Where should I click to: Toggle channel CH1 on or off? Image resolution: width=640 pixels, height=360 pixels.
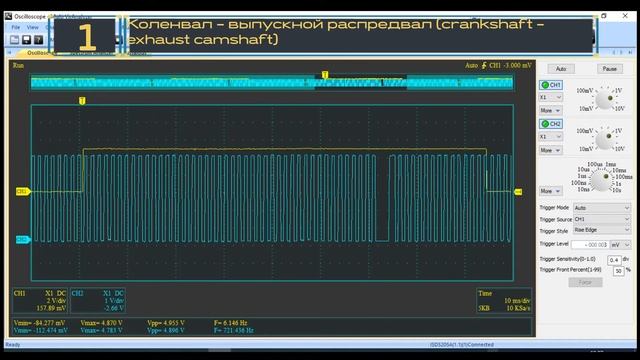click(551, 85)
